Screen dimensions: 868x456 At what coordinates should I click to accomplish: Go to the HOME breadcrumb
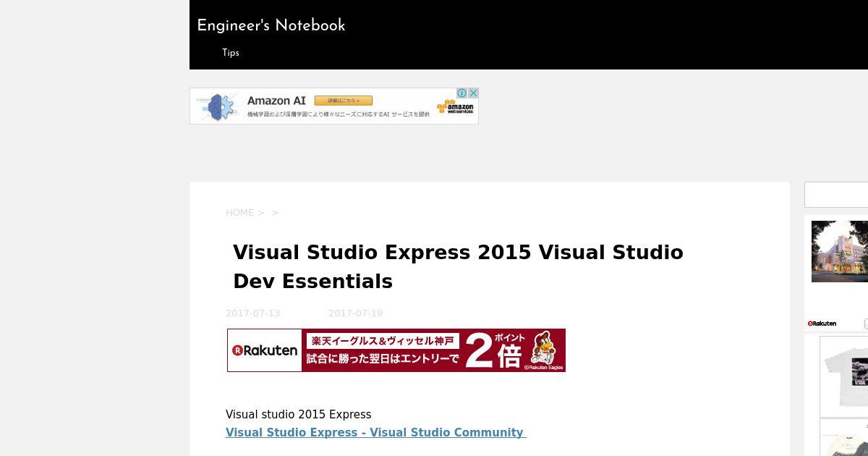pyautogui.click(x=239, y=213)
